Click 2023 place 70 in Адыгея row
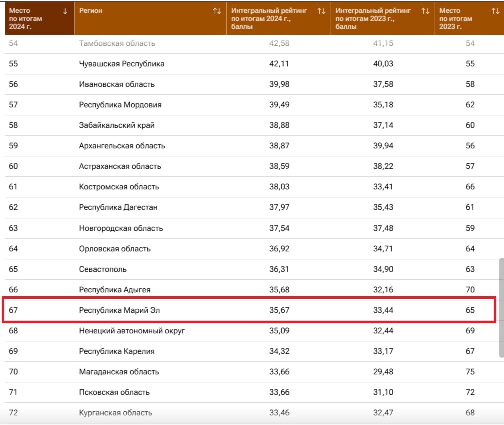504x425 pixels. 470,290
